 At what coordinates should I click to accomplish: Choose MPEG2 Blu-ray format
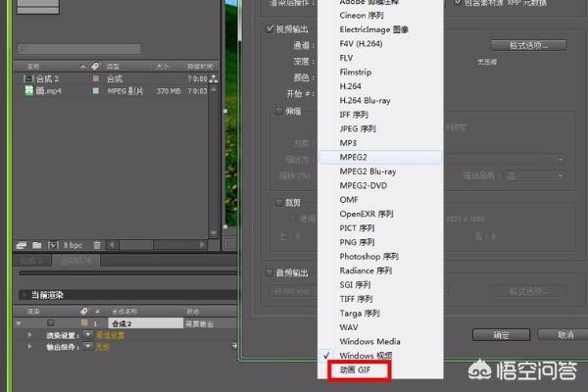click(367, 171)
